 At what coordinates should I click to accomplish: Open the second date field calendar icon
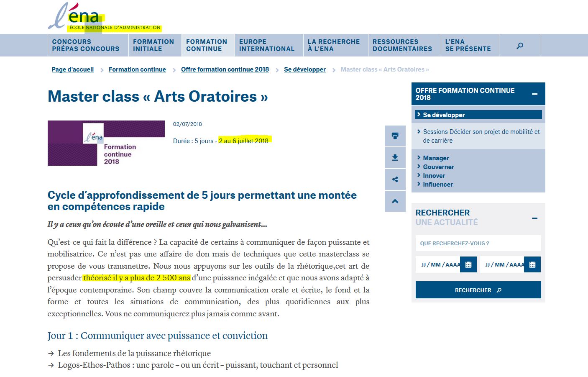pos(532,264)
